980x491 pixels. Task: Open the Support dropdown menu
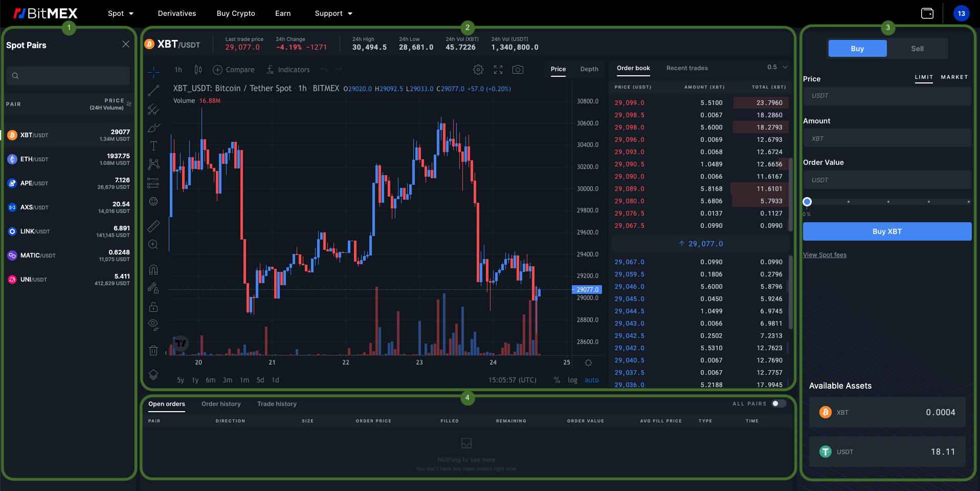[x=333, y=13]
